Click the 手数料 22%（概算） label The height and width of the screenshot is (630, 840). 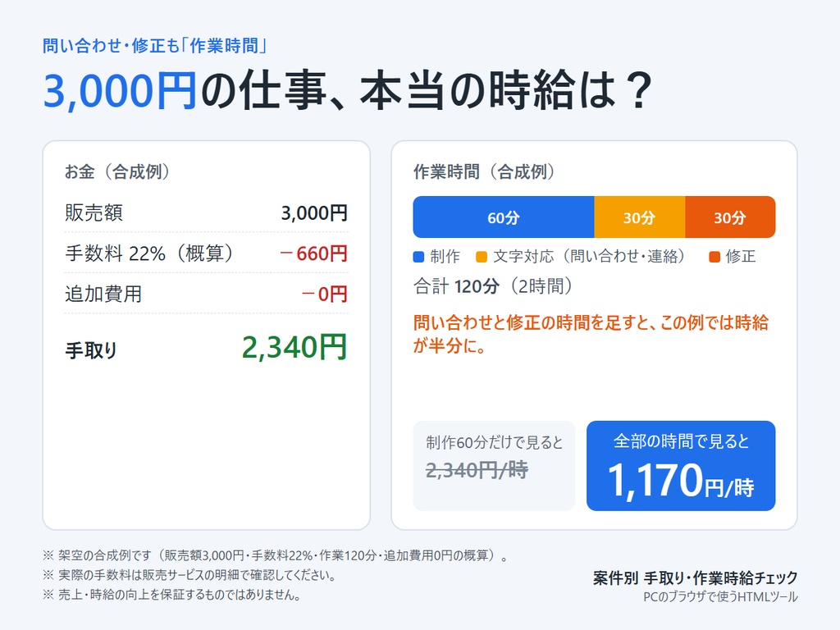149,253
